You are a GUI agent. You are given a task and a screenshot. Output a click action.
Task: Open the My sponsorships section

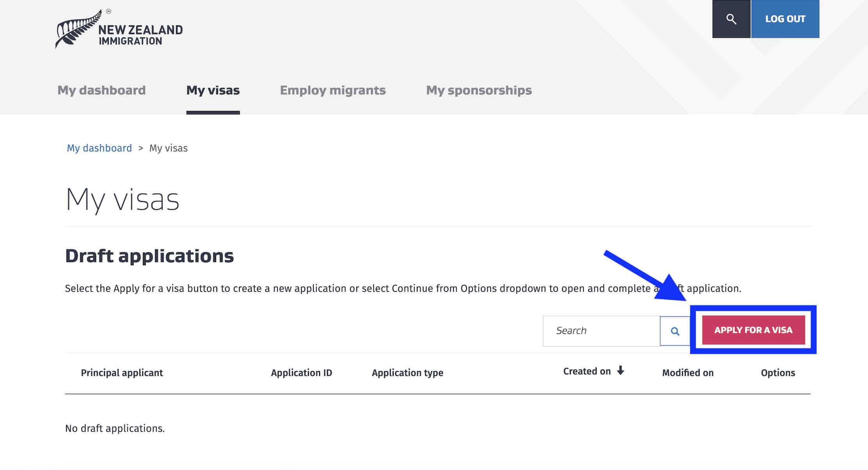click(x=479, y=90)
